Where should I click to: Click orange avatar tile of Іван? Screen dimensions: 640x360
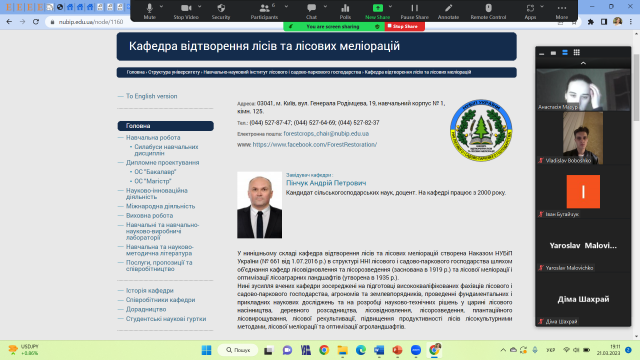point(583,191)
